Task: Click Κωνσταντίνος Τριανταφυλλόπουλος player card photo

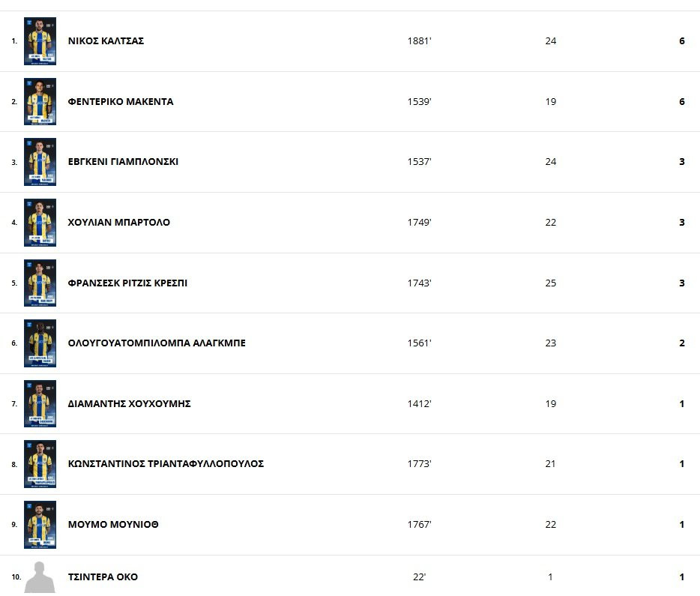Action: coord(40,464)
